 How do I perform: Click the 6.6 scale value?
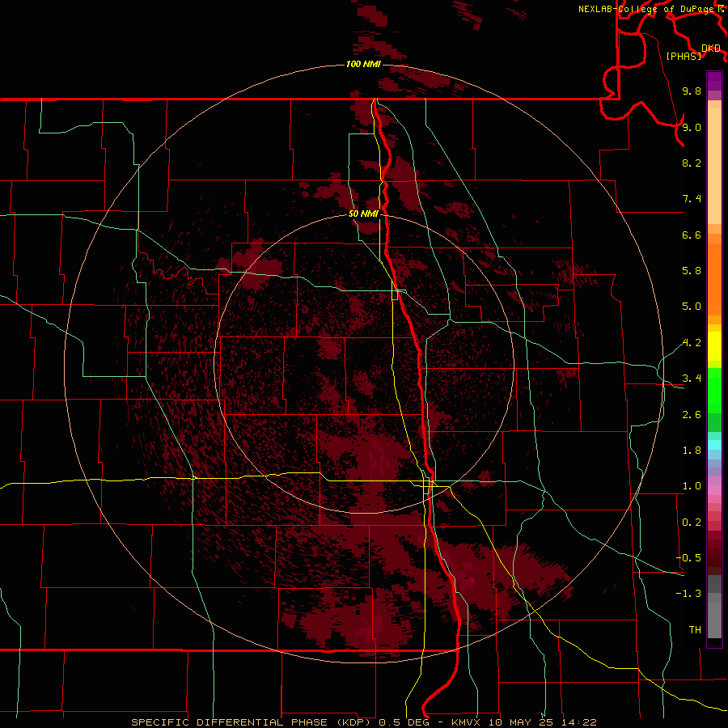tap(692, 235)
